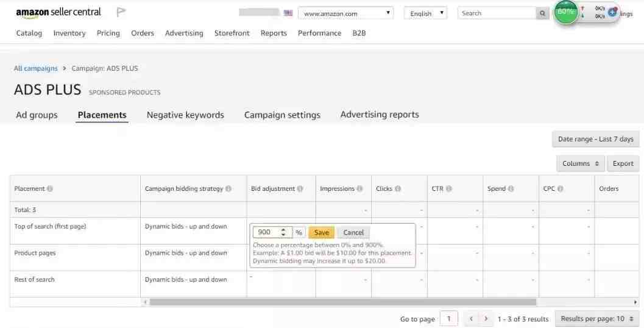
Task: Click right arrow of table scrollbar
Action: coord(635,302)
